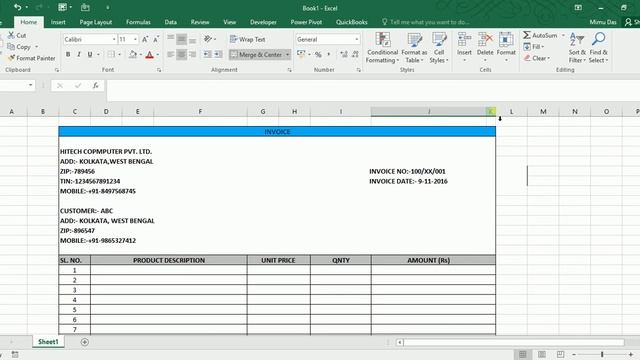640x360 pixels.
Task: Click the Undo arrow in quick access toolbar
Action: 17,7
